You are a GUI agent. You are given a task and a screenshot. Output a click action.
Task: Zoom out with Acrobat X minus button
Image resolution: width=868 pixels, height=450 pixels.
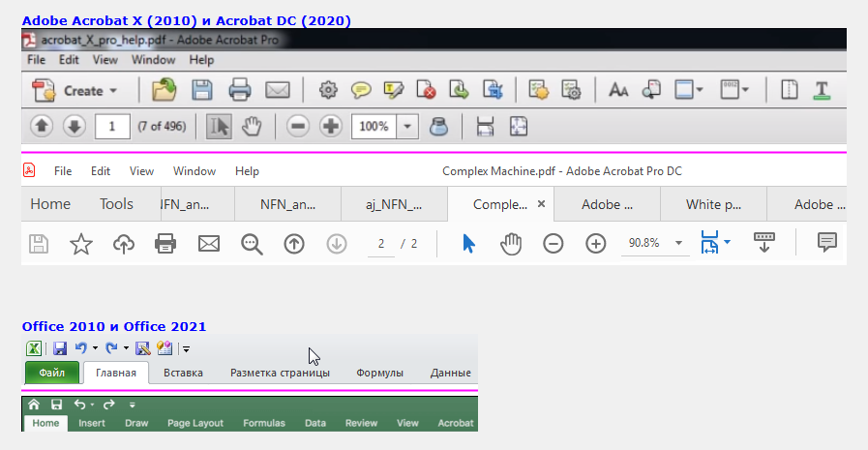[x=298, y=126]
